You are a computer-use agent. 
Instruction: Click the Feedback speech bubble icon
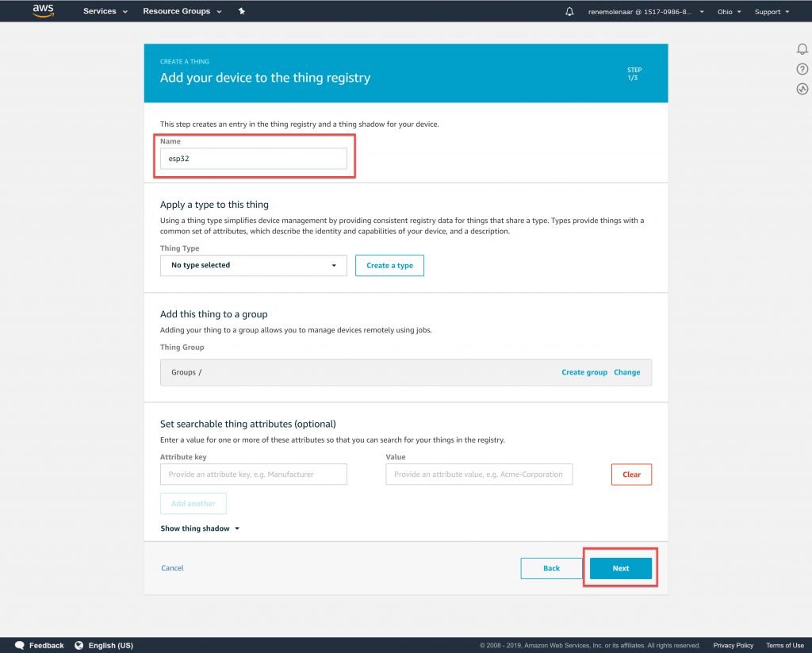[x=20, y=645]
